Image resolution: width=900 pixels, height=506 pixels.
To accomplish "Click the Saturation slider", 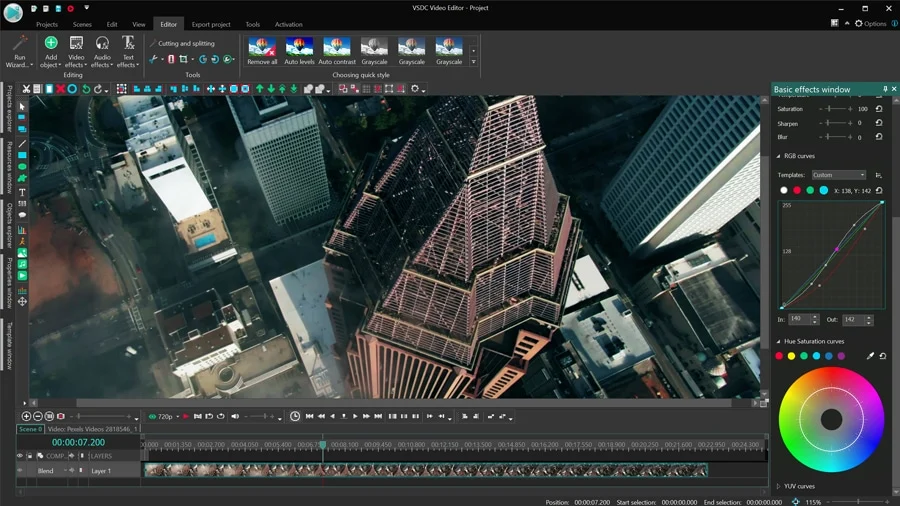I will (x=833, y=109).
